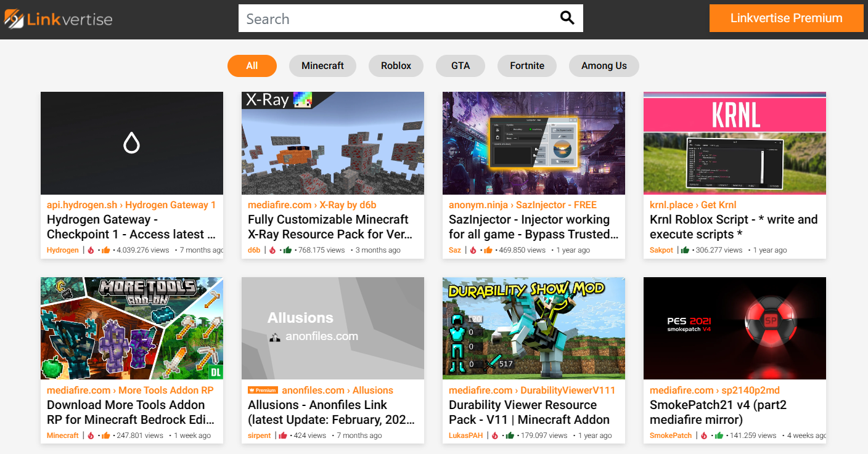Select the All category filter
This screenshot has height=454, width=868.
coord(252,66)
